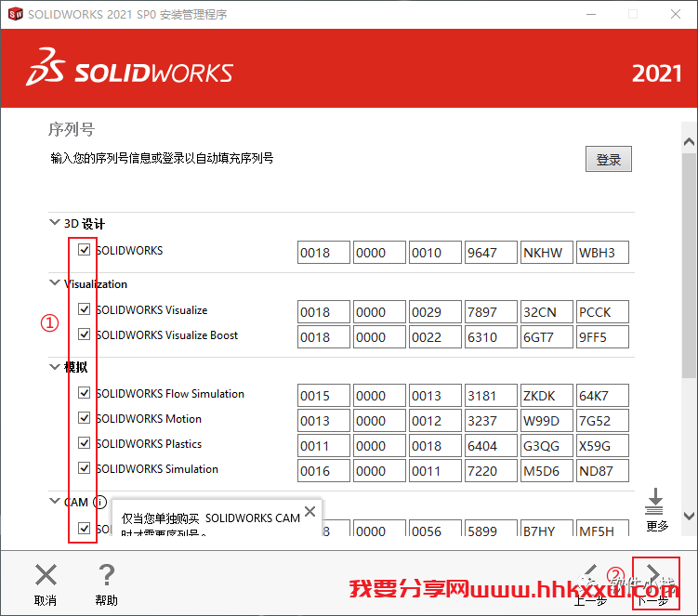This screenshot has height=616, width=698.
Task: Click Simulation serial field ND87
Action: click(602, 470)
